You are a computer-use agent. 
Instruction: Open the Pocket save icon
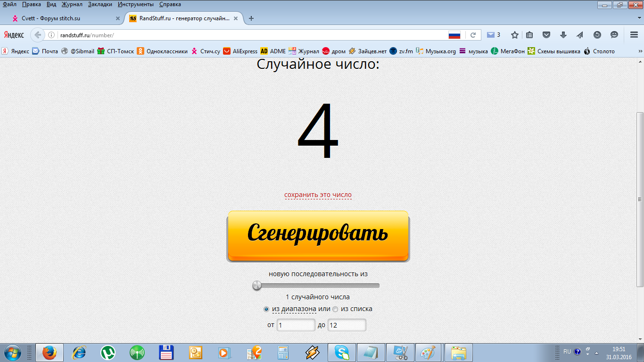coord(546,35)
